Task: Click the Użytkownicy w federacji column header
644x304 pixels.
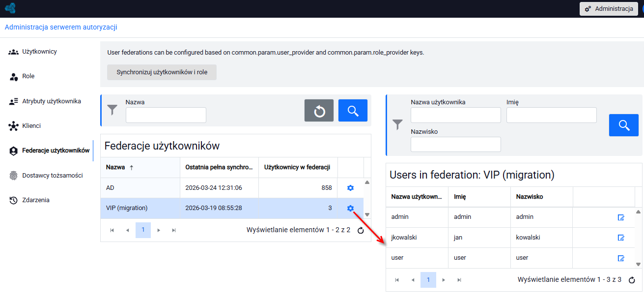Action: 298,167
